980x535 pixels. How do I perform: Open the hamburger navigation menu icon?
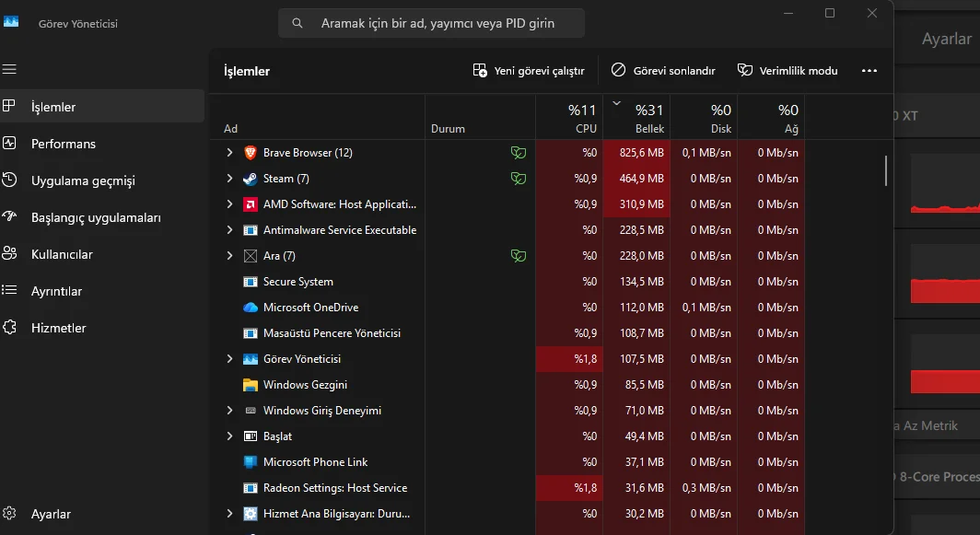click(10, 70)
